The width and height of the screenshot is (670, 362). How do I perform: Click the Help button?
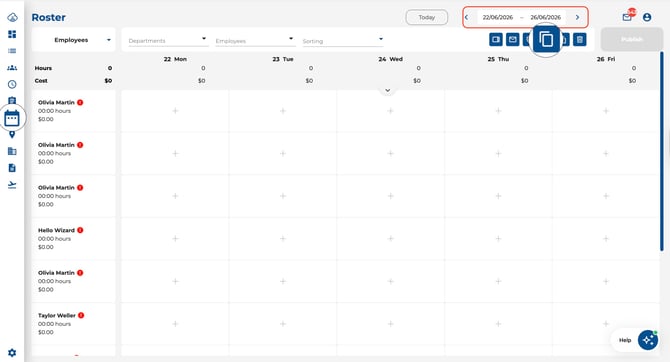coord(625,340)
